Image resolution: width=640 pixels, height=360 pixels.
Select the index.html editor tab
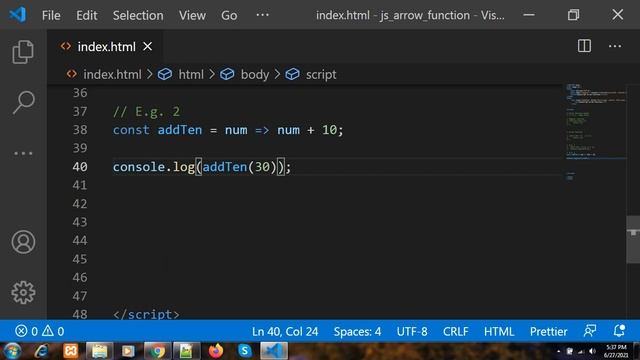tap(105, 47)
